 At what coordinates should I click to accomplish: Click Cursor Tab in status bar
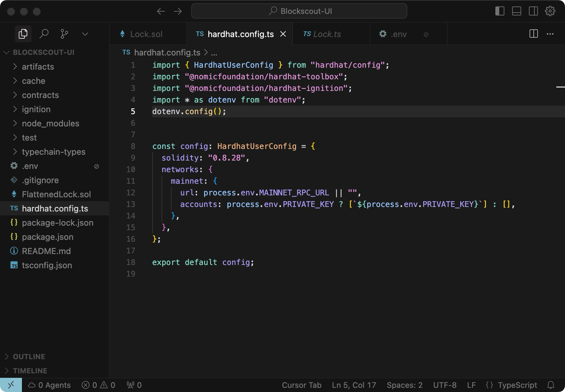pos(302,385)
